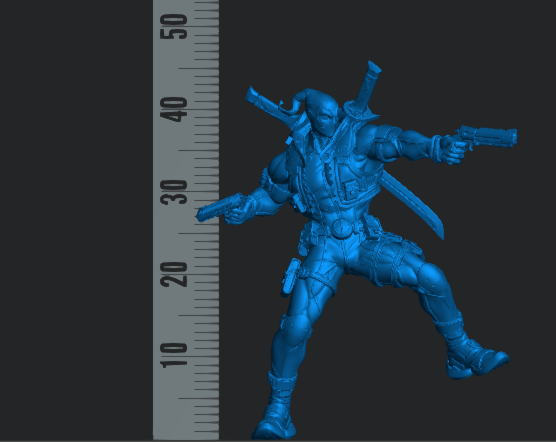The image size is (556, 442).
Task: Select the holster strapped to the thigh
Action: point(291,276)
